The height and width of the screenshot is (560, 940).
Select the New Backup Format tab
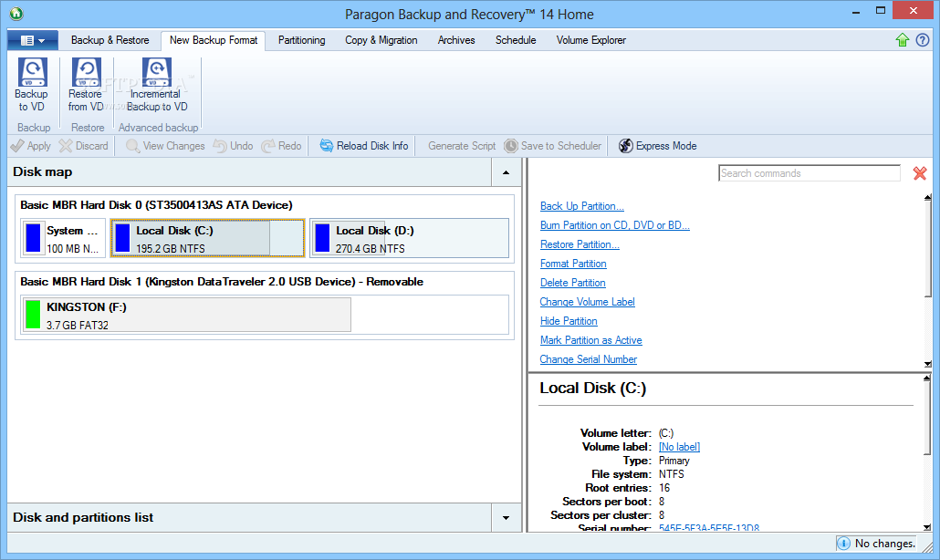[214, 40]
